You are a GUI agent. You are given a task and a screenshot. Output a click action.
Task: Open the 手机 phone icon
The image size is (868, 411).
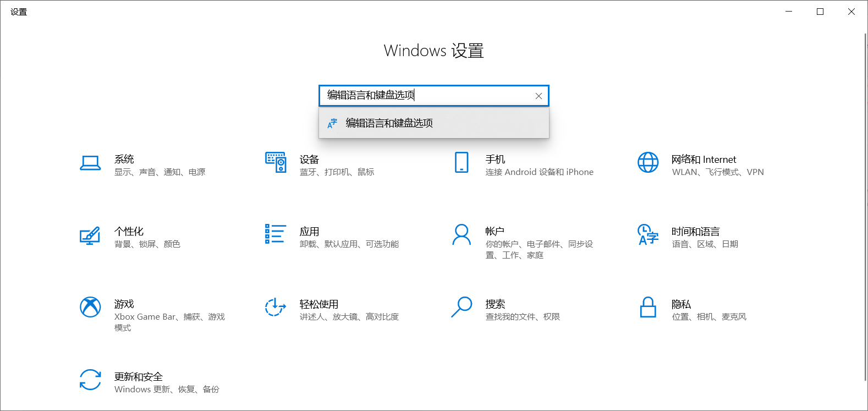click(462, 162)
